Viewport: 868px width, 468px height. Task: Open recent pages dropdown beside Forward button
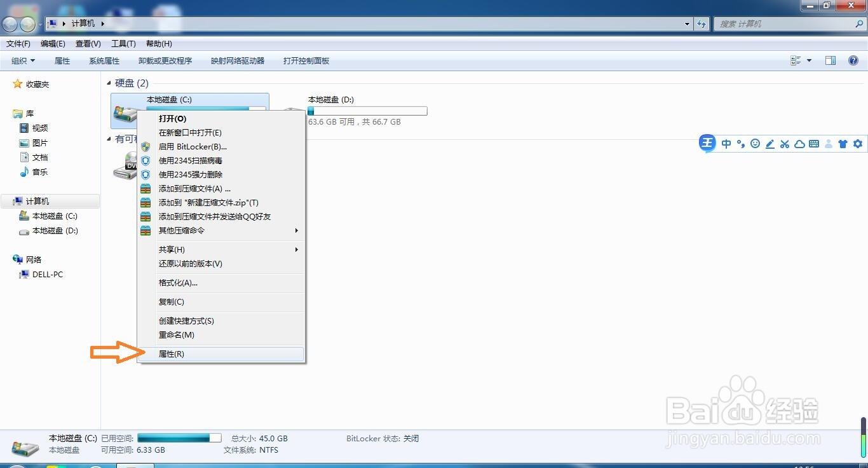41,24
